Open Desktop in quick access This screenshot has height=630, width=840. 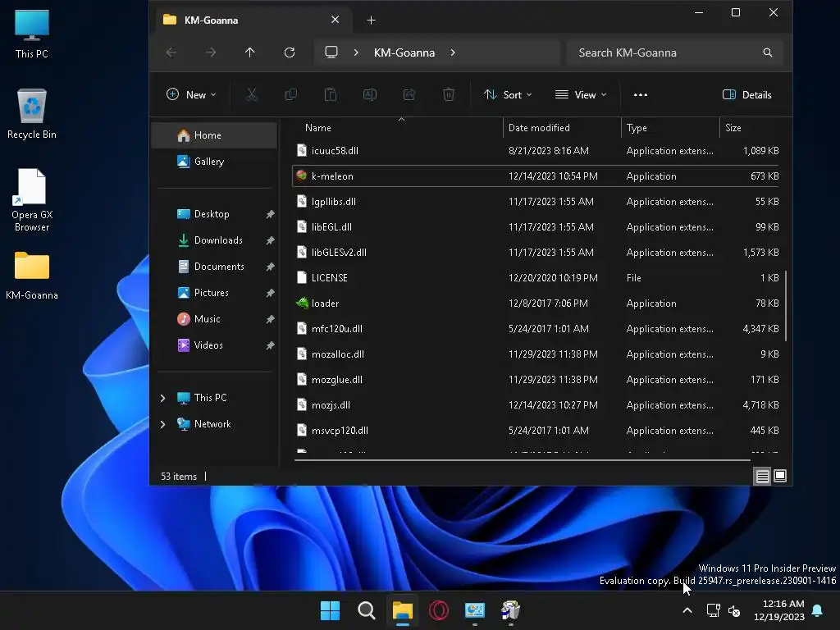[x=214, y=214]
